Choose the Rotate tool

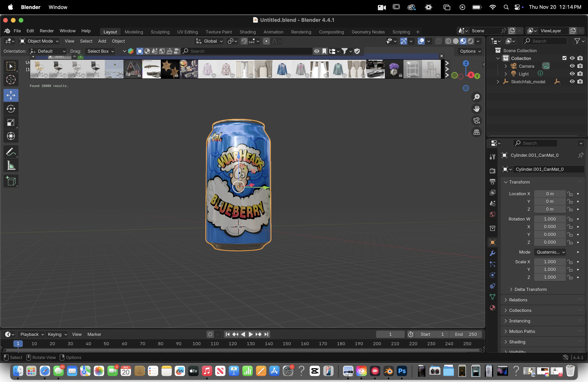[x=11, y=109]
